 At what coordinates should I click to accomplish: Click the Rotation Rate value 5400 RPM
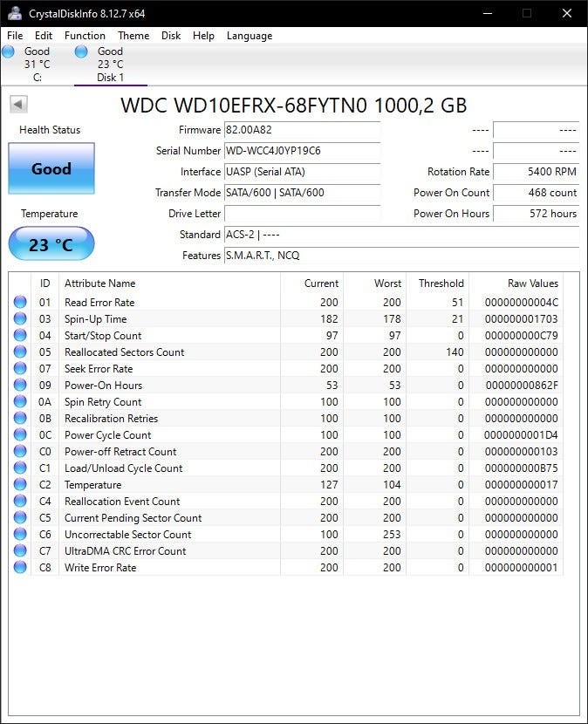(537, 172)
